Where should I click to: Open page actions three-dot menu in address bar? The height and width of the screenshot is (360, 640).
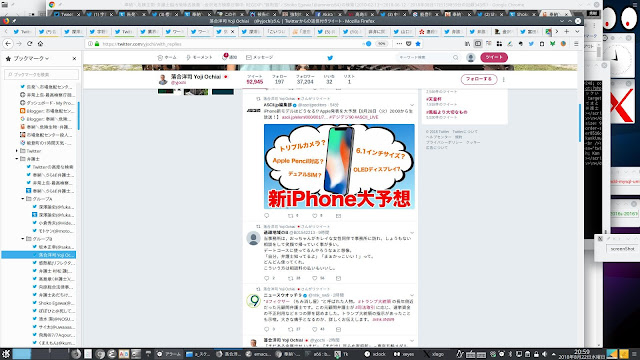coord(399,44)
